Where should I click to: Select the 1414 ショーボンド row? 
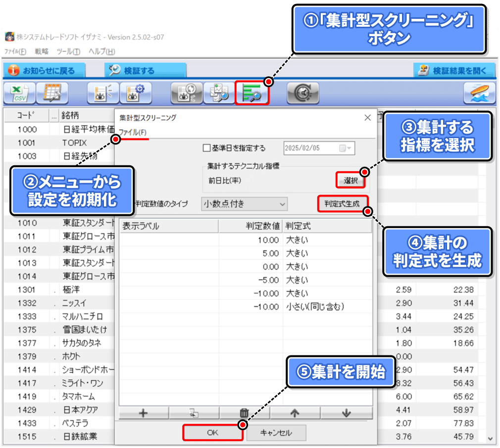tap(59, 370)
